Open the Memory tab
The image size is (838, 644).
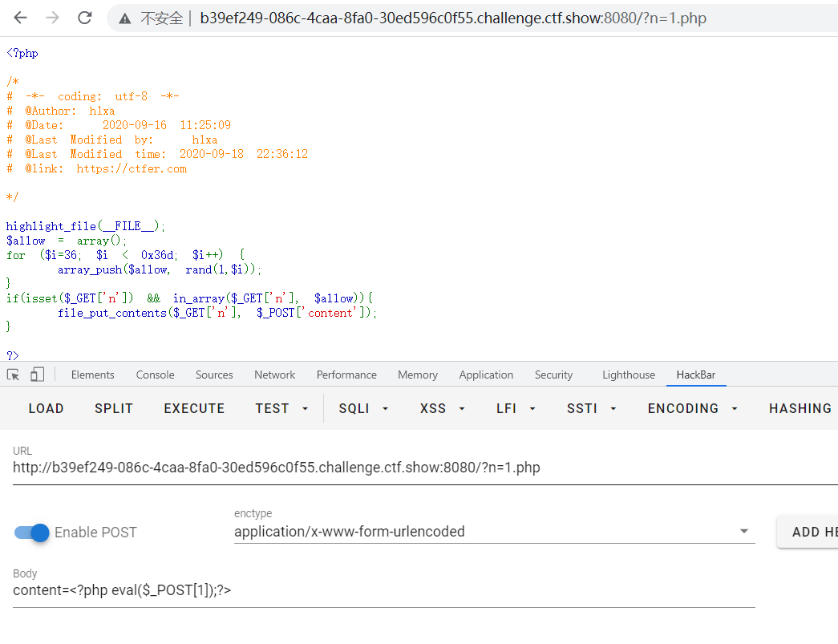(x=418, y=375)
